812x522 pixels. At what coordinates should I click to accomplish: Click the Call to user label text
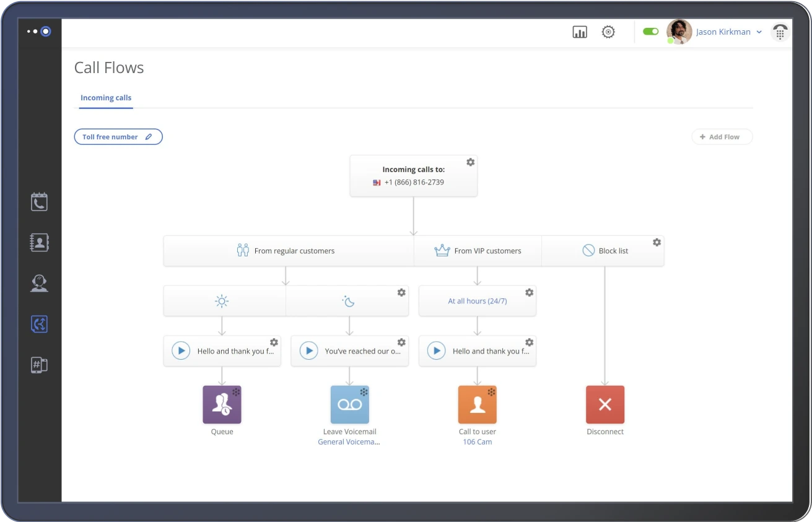[x=478, y=432]
